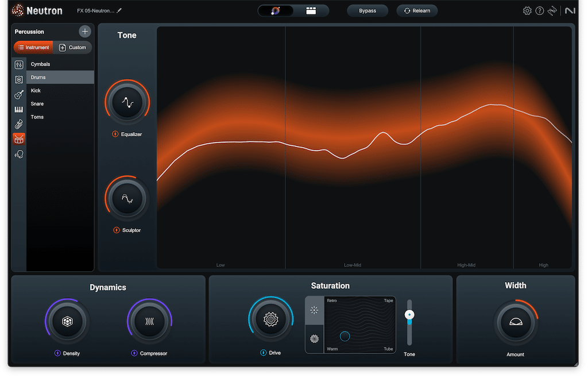Choose Kick from the instrument list
Image resolution: width=588 pixels, height=378 pixels.
(x=60, y=90)
